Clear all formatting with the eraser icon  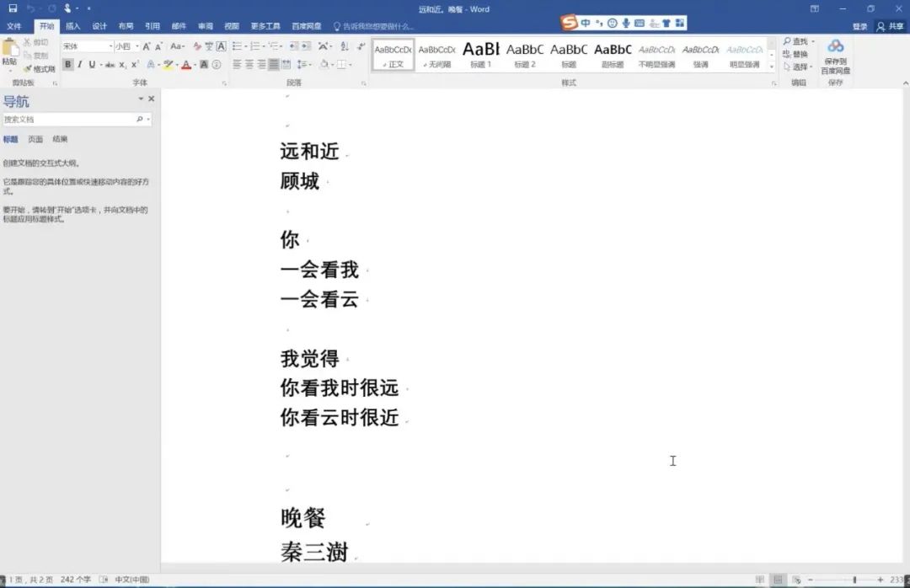[196, 46]
